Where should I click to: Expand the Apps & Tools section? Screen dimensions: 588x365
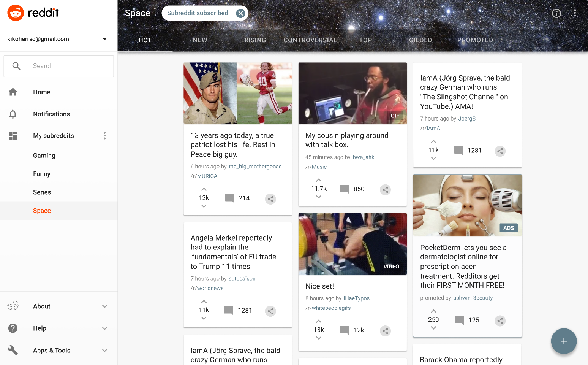[105, 351]
